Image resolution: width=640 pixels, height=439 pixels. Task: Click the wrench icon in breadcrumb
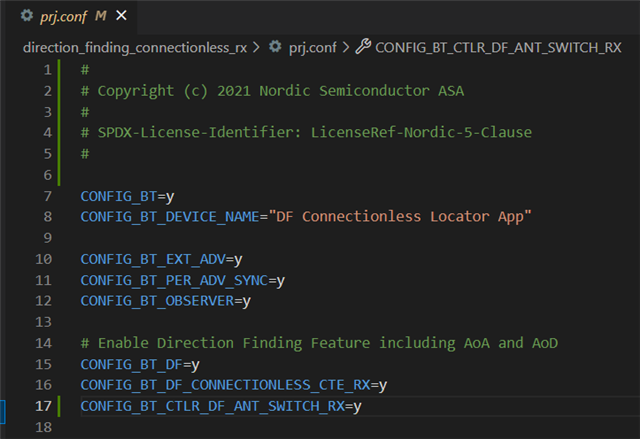tap(363, 47)
